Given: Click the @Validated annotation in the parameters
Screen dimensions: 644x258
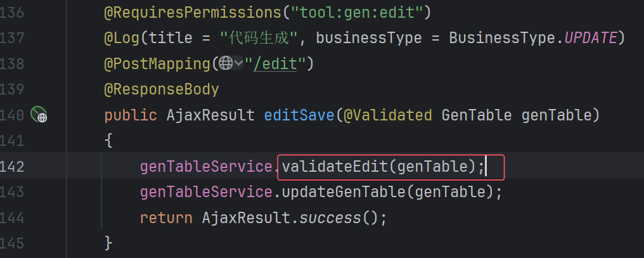Looking at the screenshot, I should pos(388,115).
